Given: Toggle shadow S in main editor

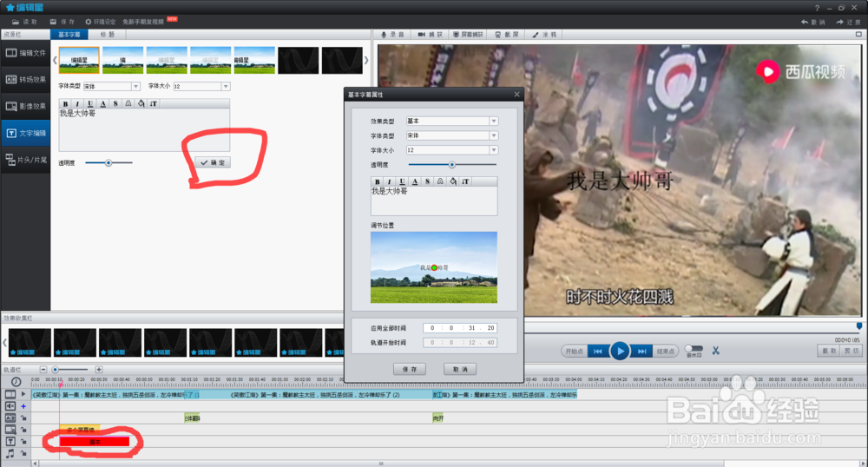Looking at the screenshot, I should point(115,103).
